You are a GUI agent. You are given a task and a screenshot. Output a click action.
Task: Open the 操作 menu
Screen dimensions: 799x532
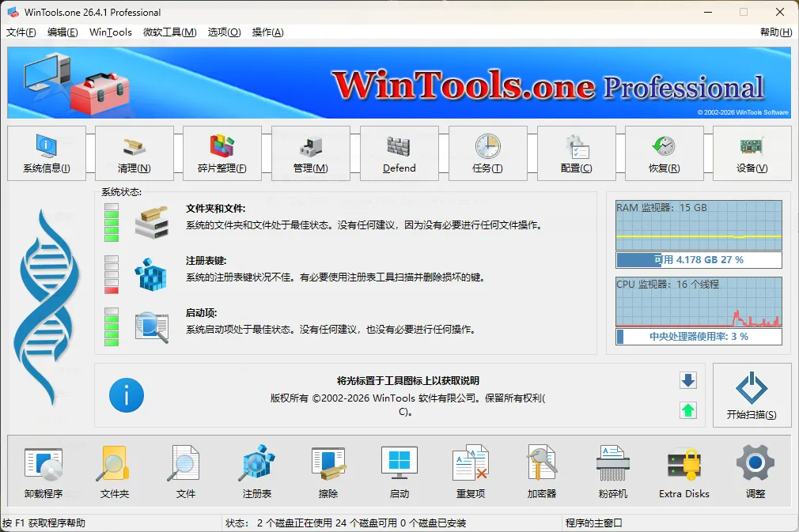coord(269,32)
